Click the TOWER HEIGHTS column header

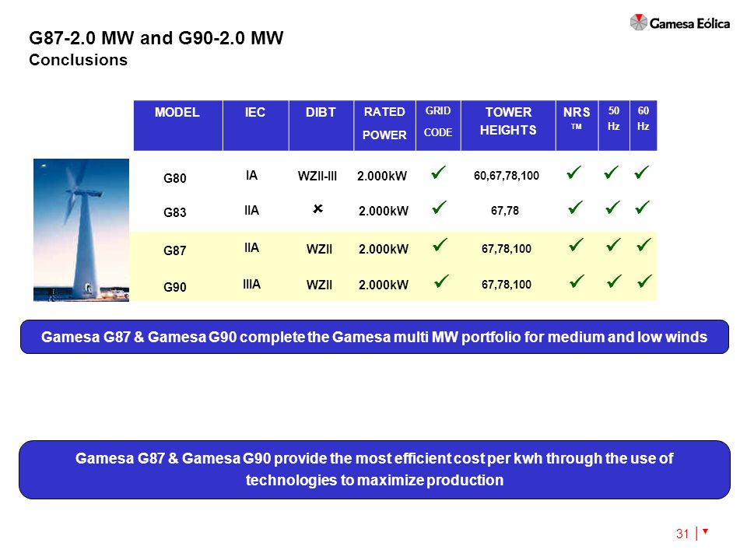point(508,125)
